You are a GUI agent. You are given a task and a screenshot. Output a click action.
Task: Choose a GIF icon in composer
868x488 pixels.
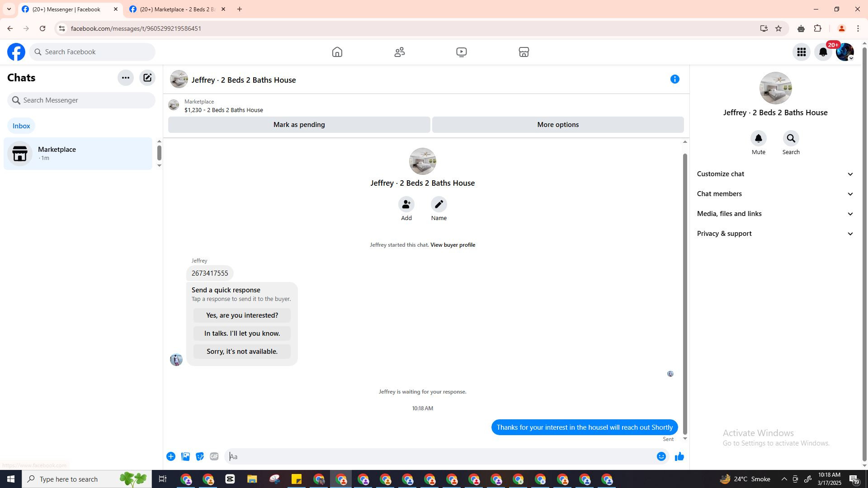tap(214, 456)
